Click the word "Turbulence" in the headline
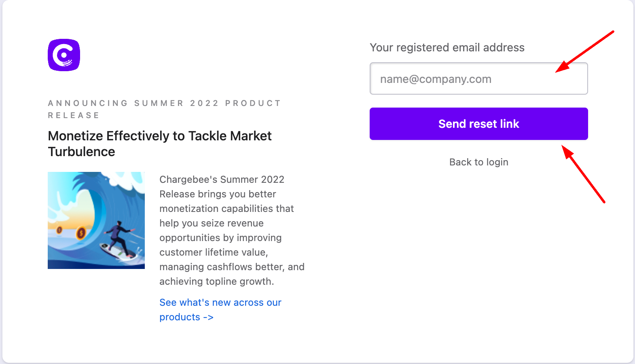Viewport: 635px width, 364px height. (x=81, y=152)
